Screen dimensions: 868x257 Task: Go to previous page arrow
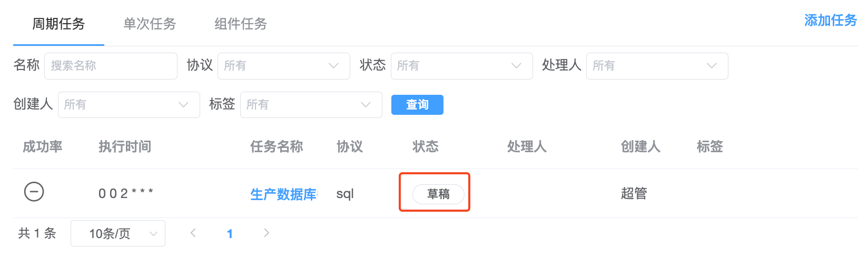193,233
